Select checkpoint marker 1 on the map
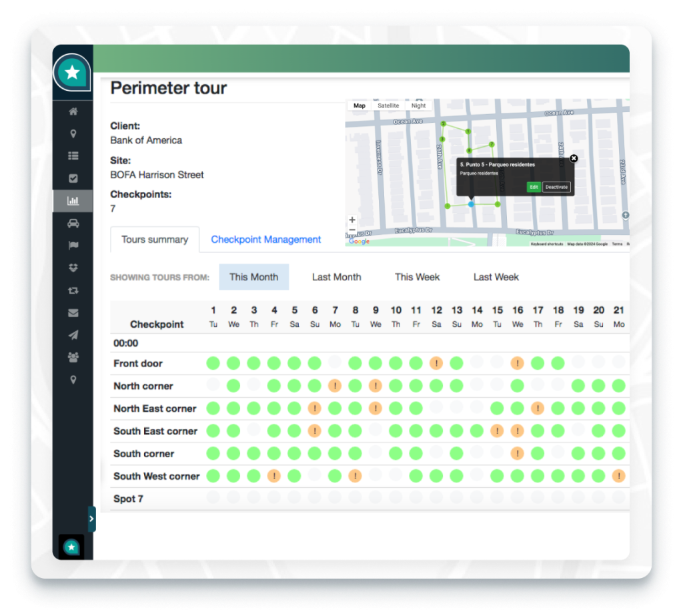 pyautogui.click(x=468, y=131)
